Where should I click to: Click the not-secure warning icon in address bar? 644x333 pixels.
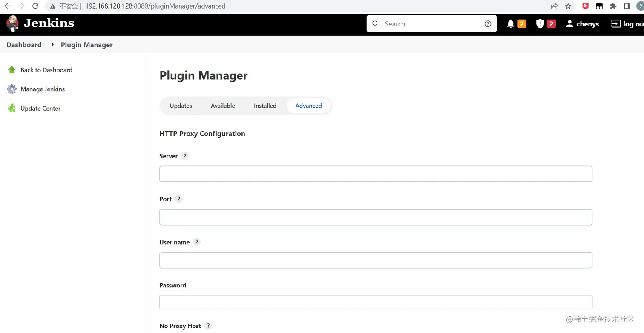53,6
